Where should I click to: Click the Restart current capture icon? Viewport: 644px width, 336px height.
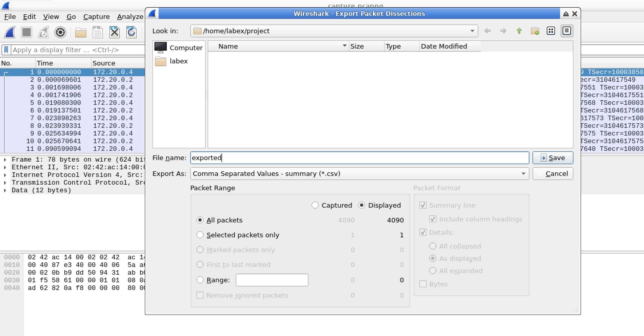43,32
